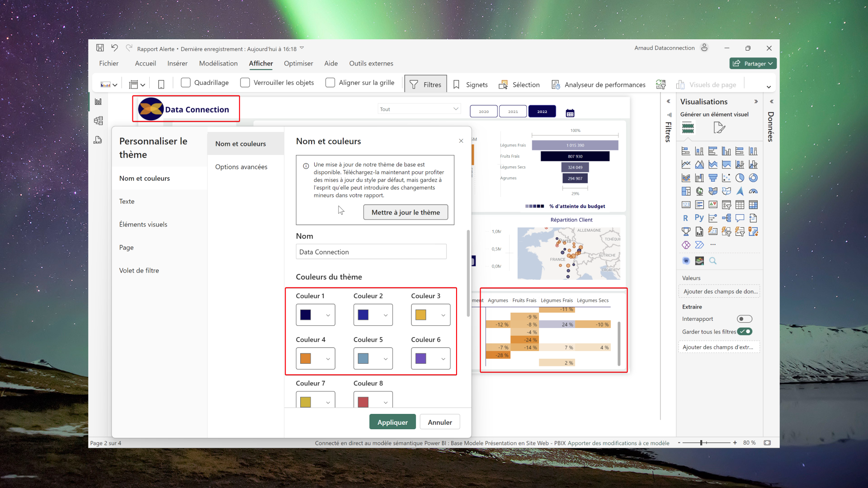Switch to Options avancées section
The width and height of the screenshot is (868, 488).
241,167
